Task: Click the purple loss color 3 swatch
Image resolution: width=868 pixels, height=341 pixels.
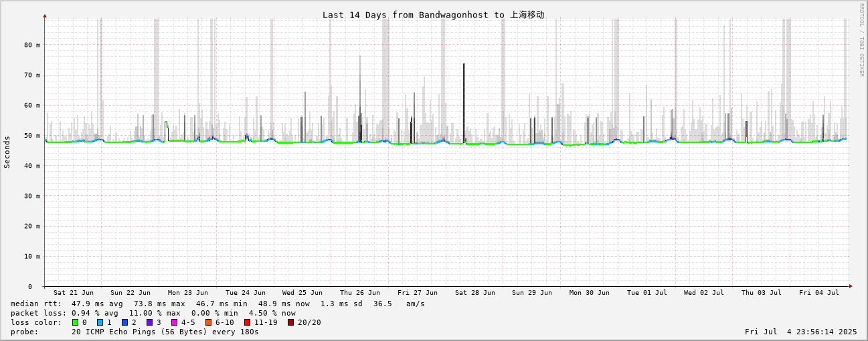Action: point(149,322)
